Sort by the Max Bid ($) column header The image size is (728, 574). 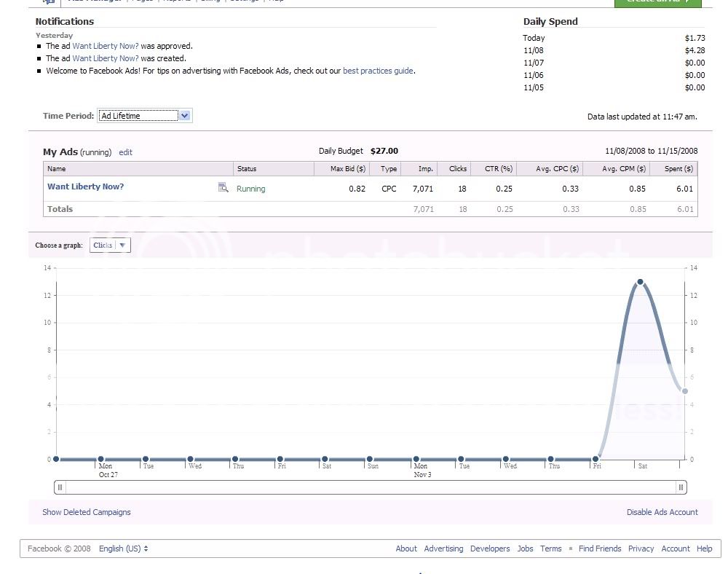pyautogui.click(x=341, y=169)
